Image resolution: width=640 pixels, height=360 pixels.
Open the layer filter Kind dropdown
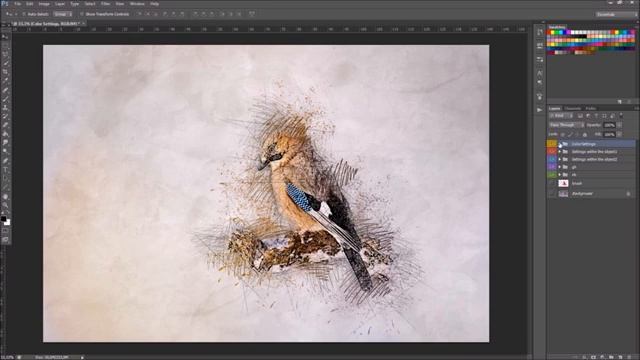tap(562, 116)
